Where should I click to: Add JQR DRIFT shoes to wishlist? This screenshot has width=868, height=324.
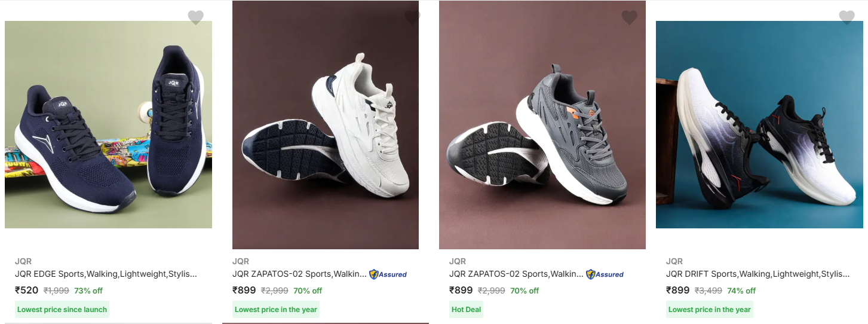tap(846, 17)
